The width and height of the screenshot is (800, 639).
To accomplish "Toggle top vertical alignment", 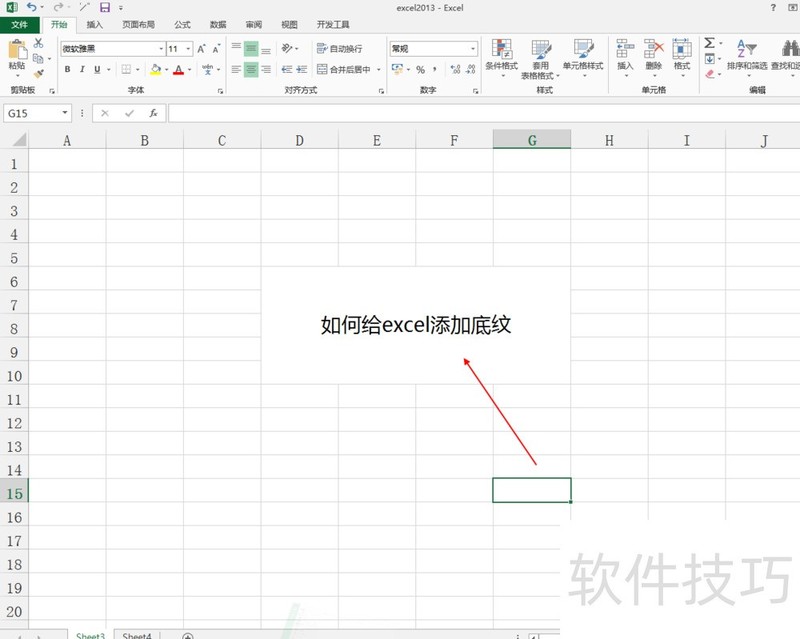I will tap(236, 48).
